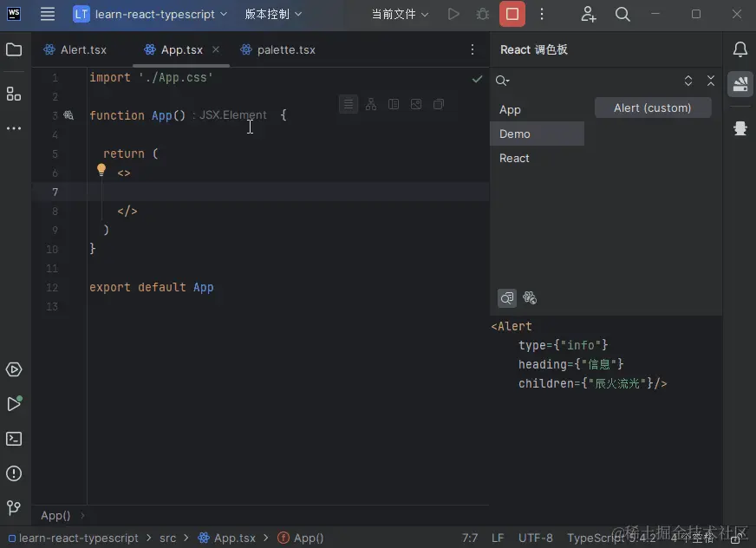Expand all palette items

(688, 81)
